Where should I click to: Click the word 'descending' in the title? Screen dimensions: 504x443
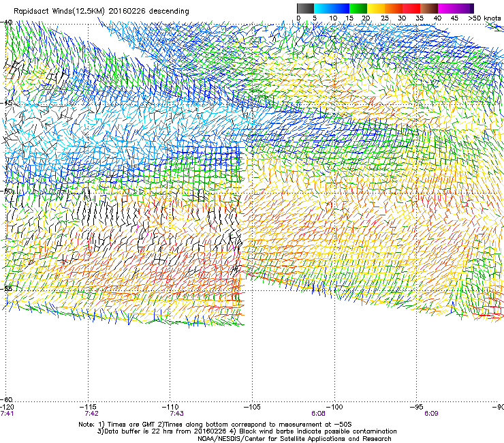169,12
